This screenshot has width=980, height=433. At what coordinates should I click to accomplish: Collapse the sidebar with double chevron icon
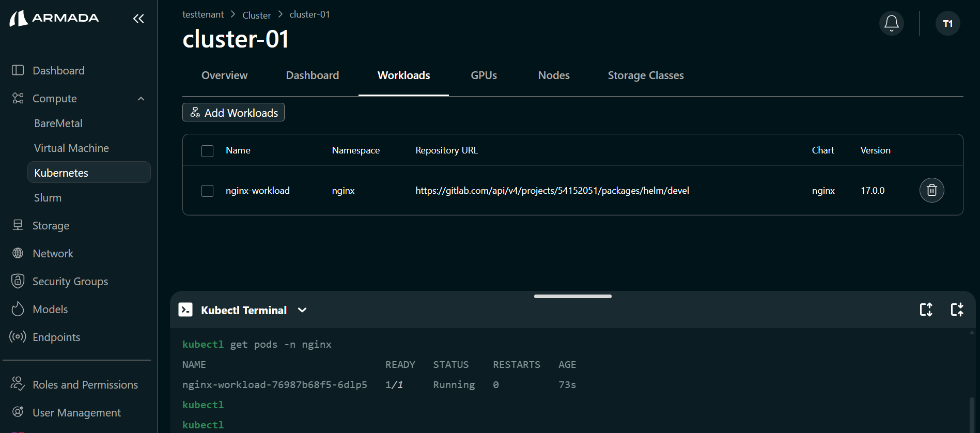pyautogui.click(x=138, y=19)
